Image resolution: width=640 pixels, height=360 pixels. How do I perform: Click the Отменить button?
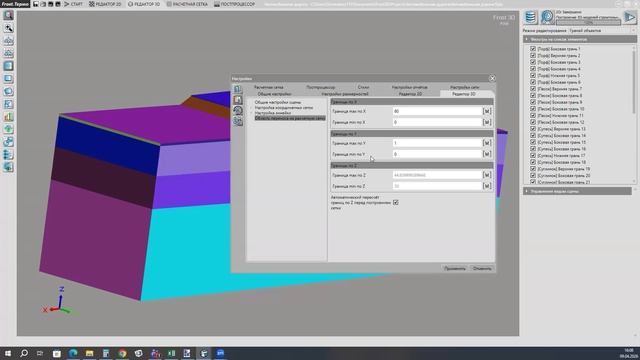click(482, 269)
